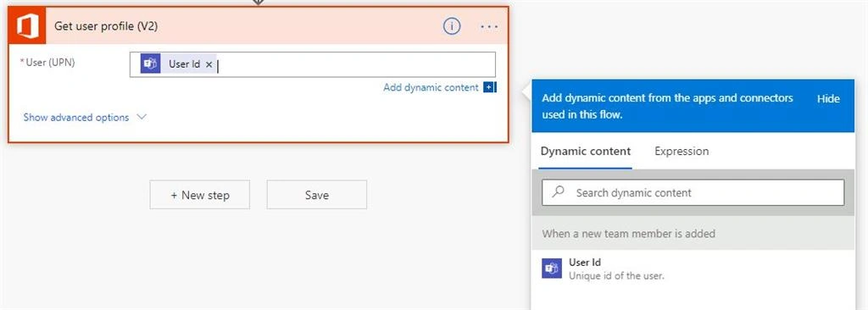Switch to the Dynamic content tab

tap(586, 151)
